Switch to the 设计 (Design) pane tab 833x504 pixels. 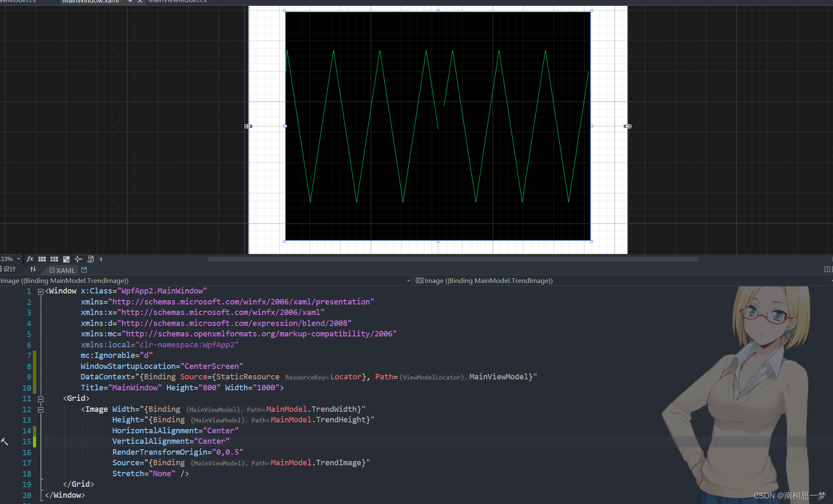[x=9, y=269]
